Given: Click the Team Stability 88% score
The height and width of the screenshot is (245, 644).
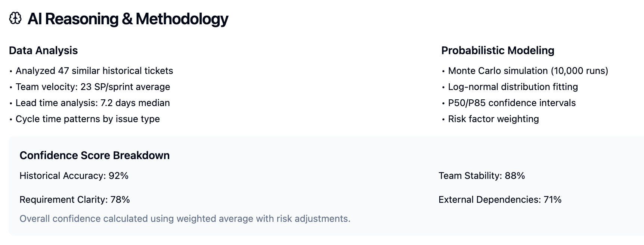Looking at the screenshot, I should point(482,176).
